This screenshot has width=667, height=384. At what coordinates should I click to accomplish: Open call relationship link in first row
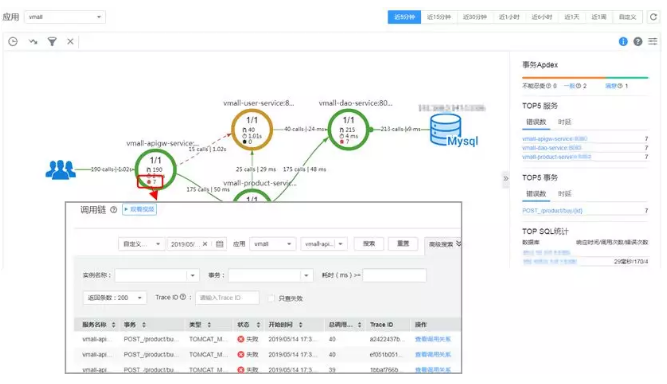pyautogui.click(x=433, y=339)
